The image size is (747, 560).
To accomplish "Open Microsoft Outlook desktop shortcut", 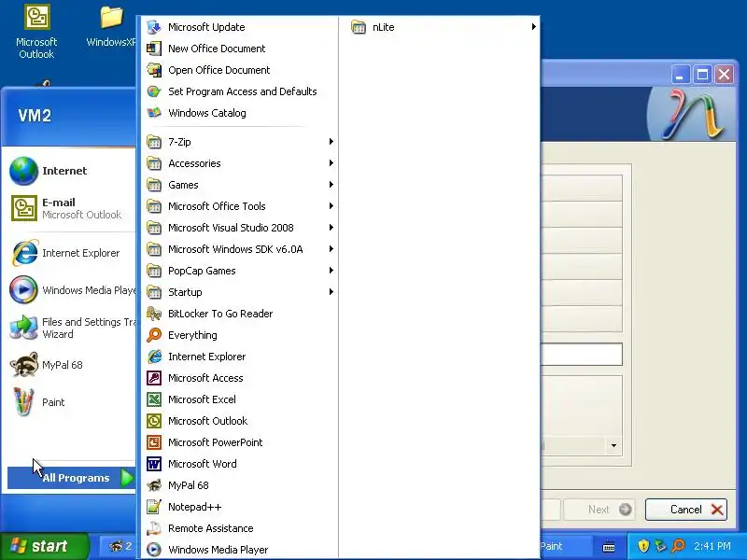I will (36, 32).
